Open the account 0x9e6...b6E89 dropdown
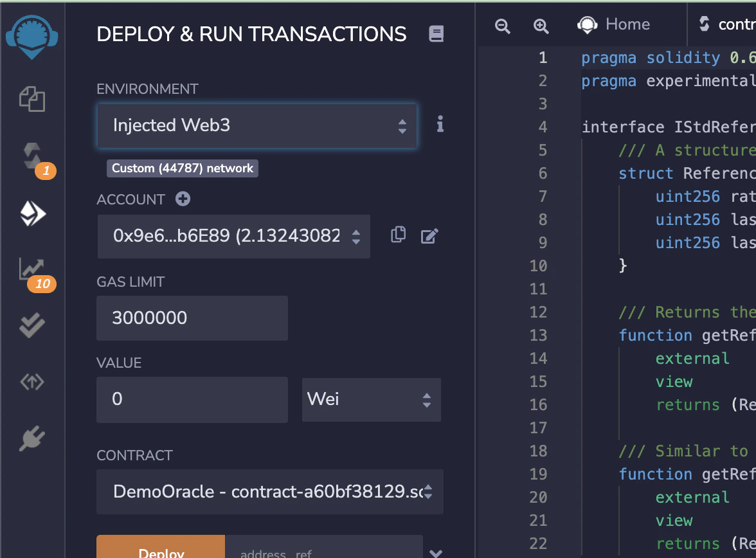Screen dimensions: 756x558 point(234,237)
